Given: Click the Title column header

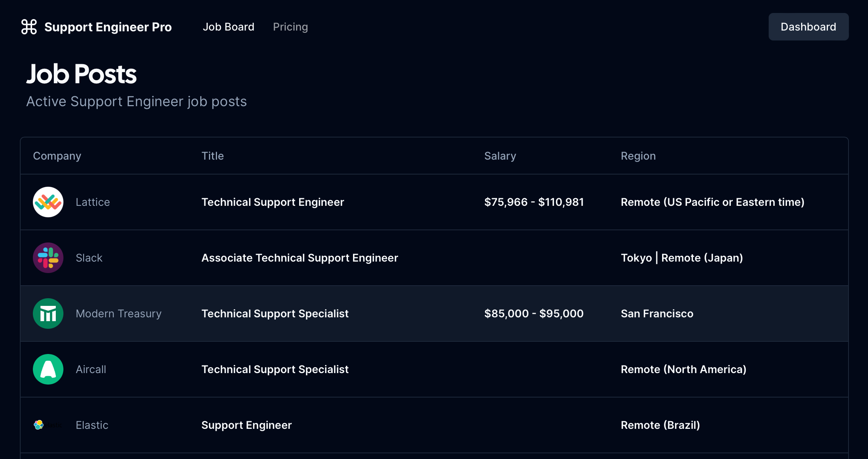Looking at the screenshot, I should (x=212, y=156).
